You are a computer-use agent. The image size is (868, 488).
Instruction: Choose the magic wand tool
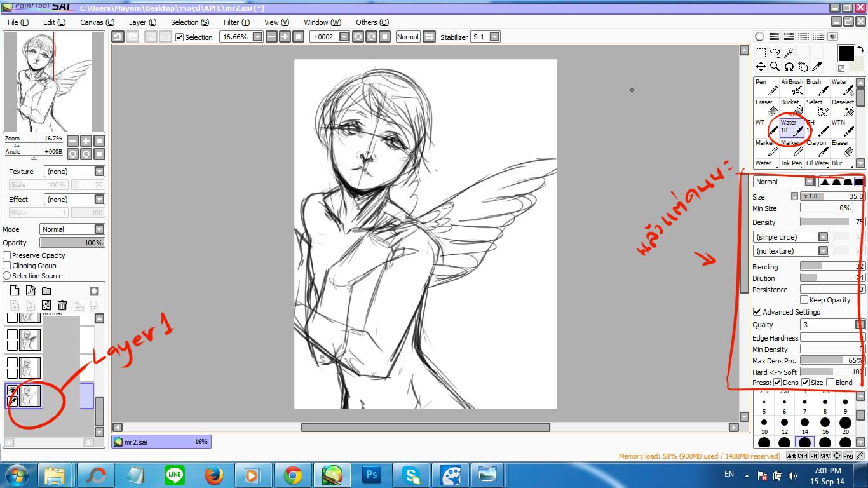click(x=789, y=53)
